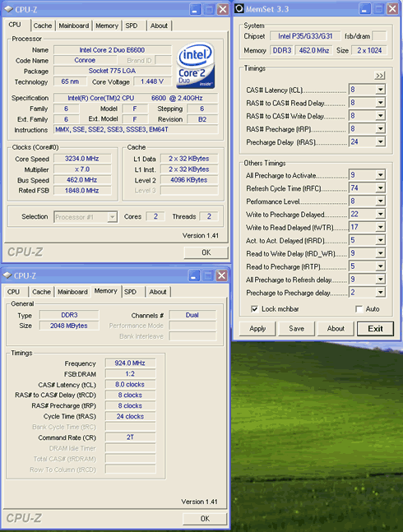The height and width of the screenshot is (532, 403).
Task: Click the Package value Socket 775 LGA
Action: click(112, 71)
